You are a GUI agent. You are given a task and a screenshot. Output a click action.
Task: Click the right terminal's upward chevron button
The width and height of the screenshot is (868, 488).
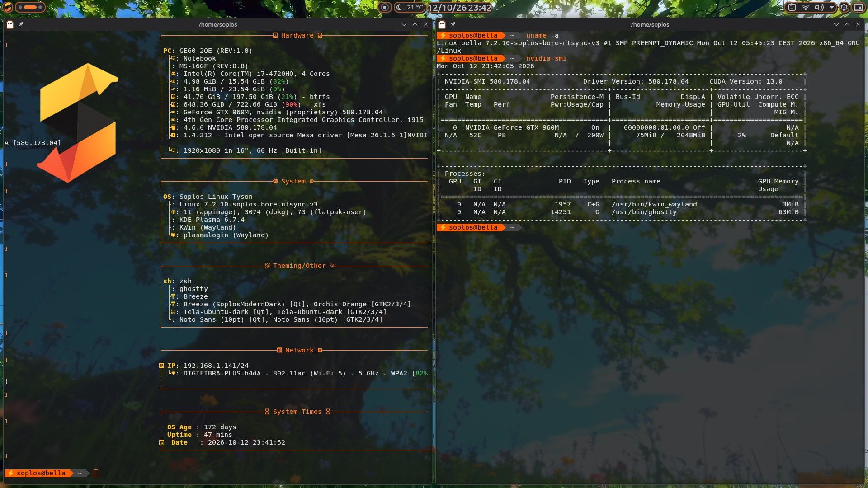pyautogui.click(x=847, y=24)
